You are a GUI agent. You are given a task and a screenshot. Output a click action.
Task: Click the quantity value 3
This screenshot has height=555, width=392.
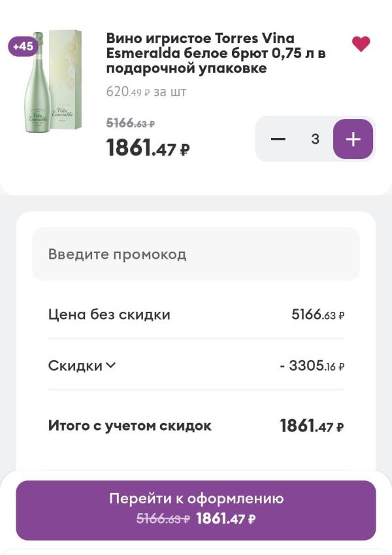point(316,139)
